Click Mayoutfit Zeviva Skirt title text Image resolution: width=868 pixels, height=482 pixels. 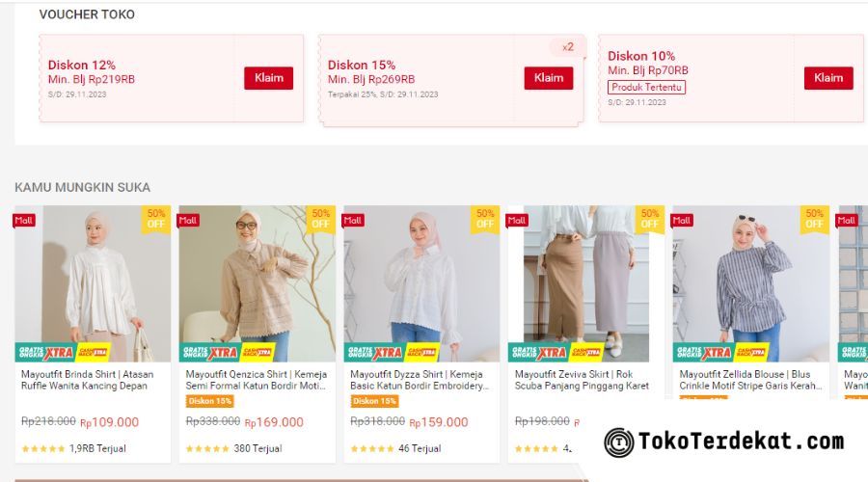[582, 380]
